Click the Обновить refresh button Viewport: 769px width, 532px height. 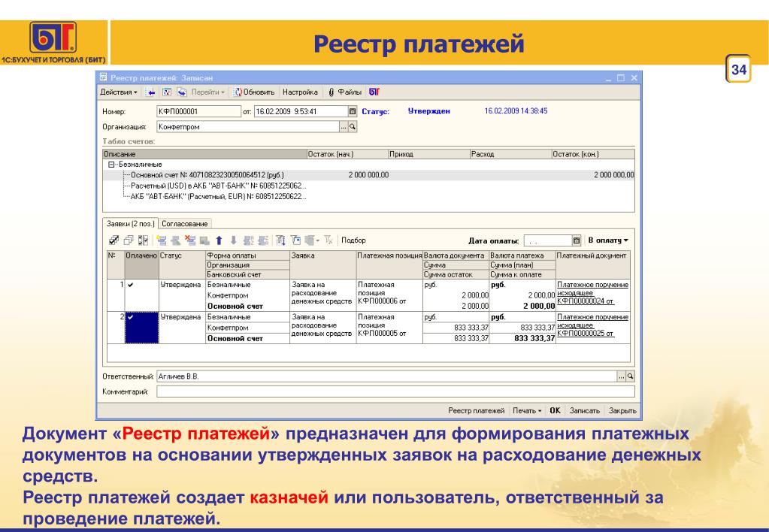(x=253, y=92)
